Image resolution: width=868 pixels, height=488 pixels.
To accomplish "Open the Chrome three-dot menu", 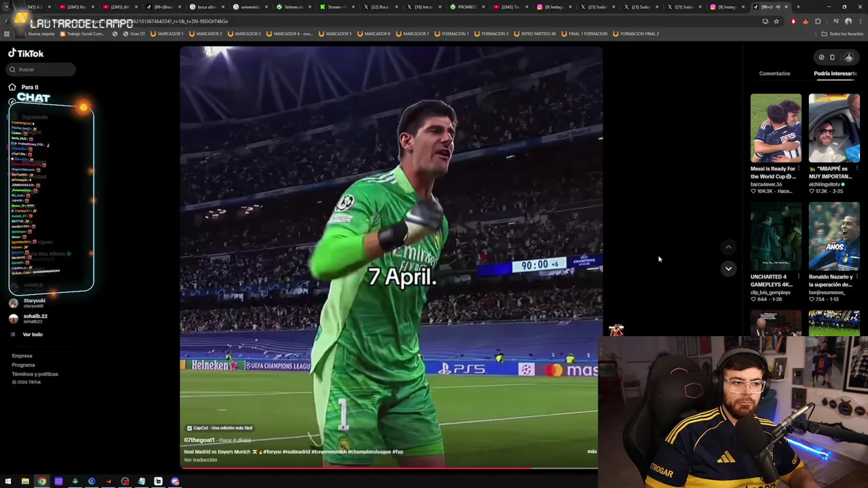I will (x=859, y=21).
